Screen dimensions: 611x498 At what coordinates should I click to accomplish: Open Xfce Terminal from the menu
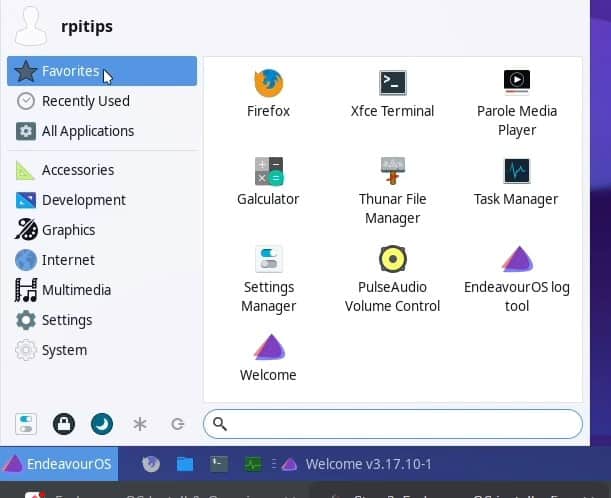[x=392, y=94]
